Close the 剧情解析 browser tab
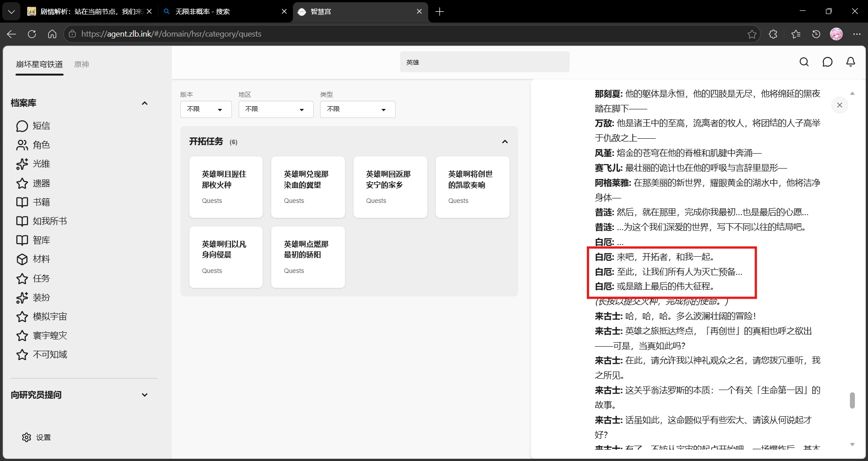 (149, 11)
